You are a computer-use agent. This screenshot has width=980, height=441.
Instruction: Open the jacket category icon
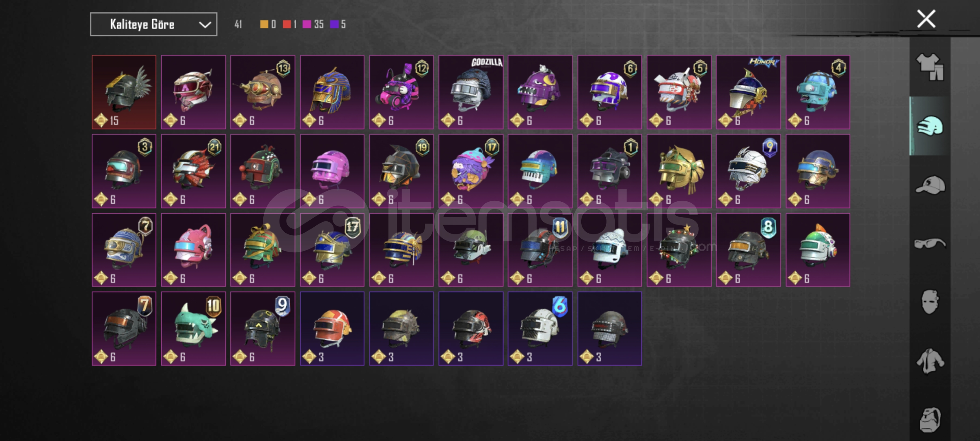(930, 361)
